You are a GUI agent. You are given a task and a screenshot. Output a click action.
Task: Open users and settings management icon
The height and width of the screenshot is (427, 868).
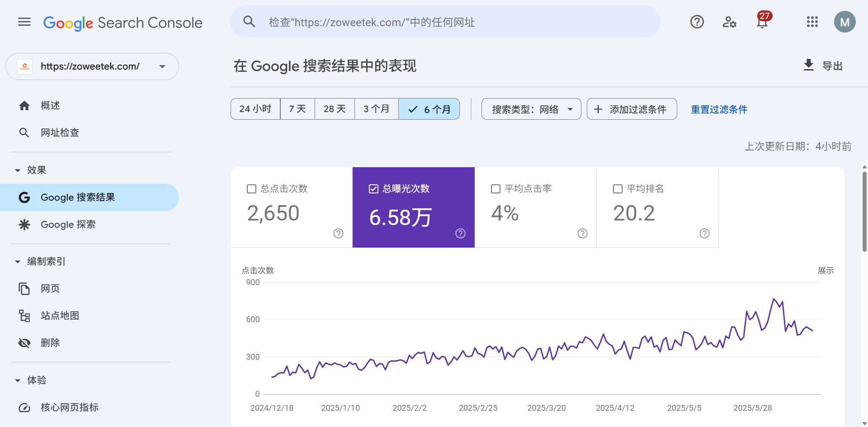pyautogui.click(x=729, y=22)
